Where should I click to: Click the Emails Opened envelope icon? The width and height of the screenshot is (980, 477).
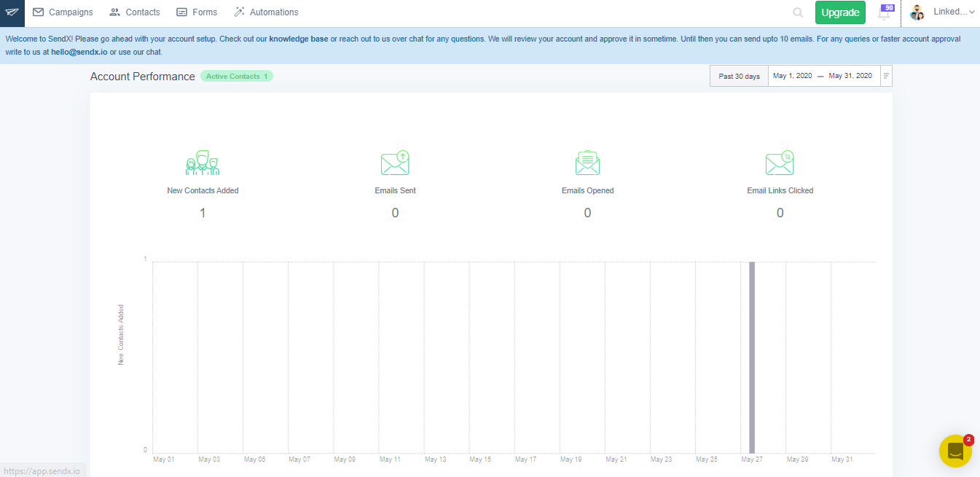click(x=587, y=163)
